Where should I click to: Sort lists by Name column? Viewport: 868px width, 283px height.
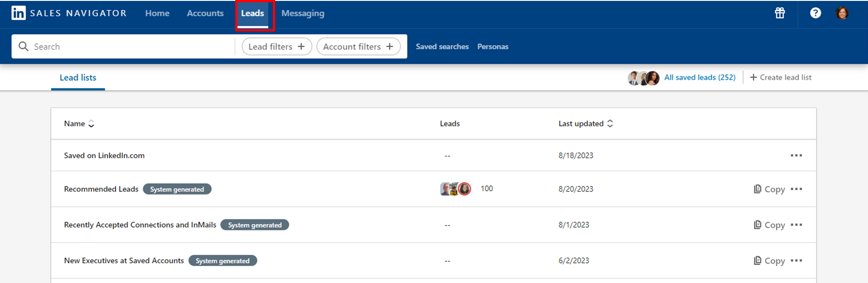[x=79, y=123]
